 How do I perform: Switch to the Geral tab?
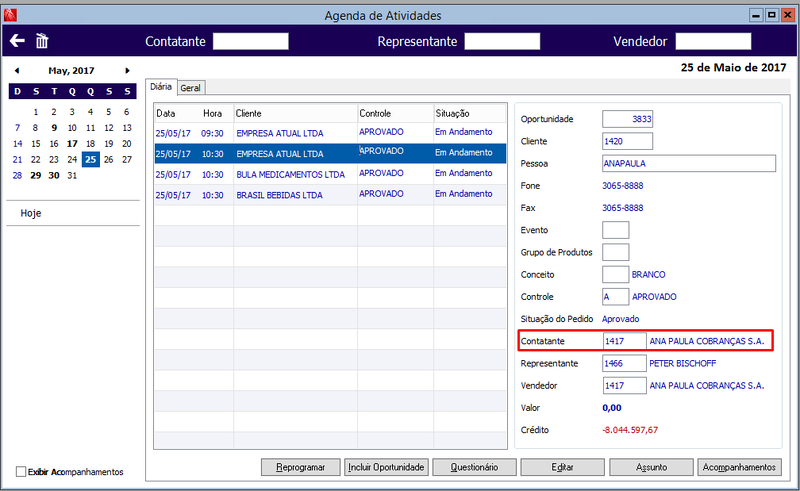(x=191, y=88)
